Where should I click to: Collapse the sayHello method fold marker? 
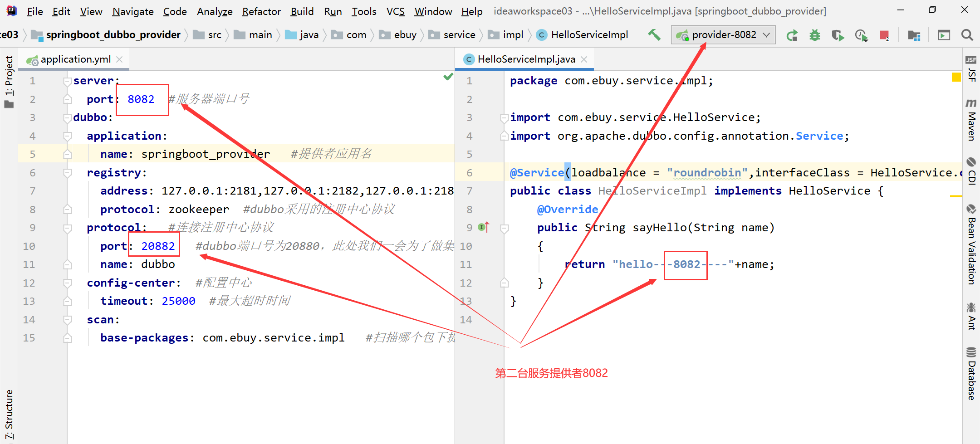[504, 228]
